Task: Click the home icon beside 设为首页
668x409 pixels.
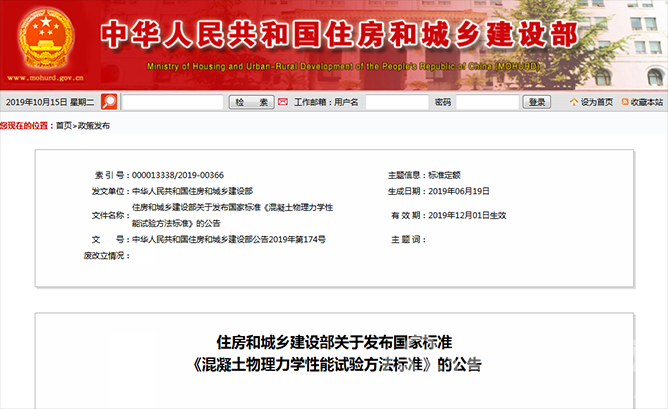Action: pyautogui.click(x=574, y=102)
